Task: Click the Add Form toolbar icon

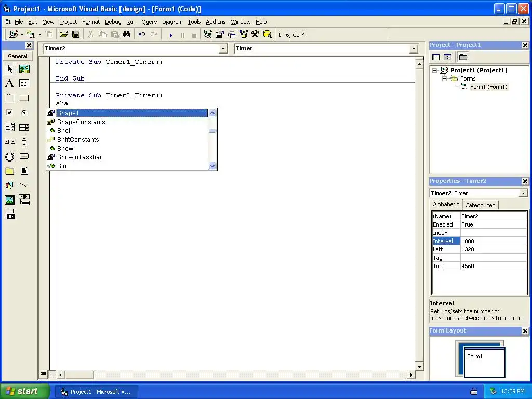Action: point(31,35)
